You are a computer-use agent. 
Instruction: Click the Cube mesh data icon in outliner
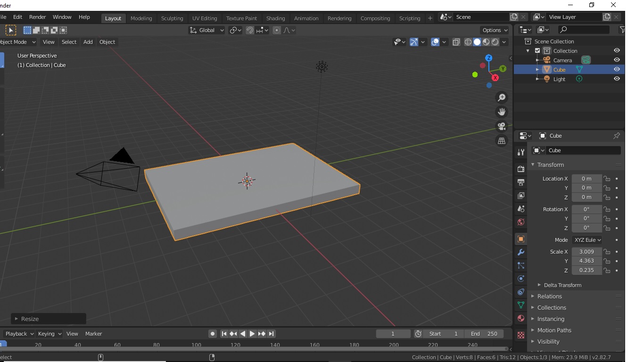(x=579, y=69)
